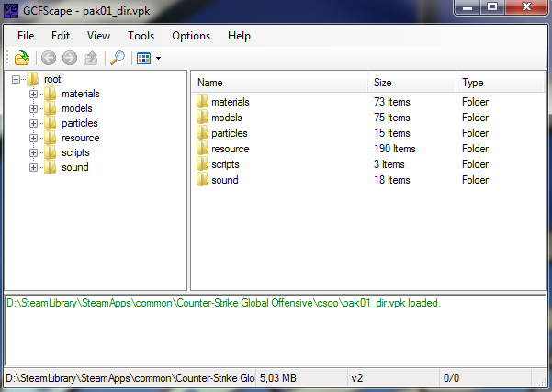Click the GCFScape app icon in title bar

[x=11, y=10]
